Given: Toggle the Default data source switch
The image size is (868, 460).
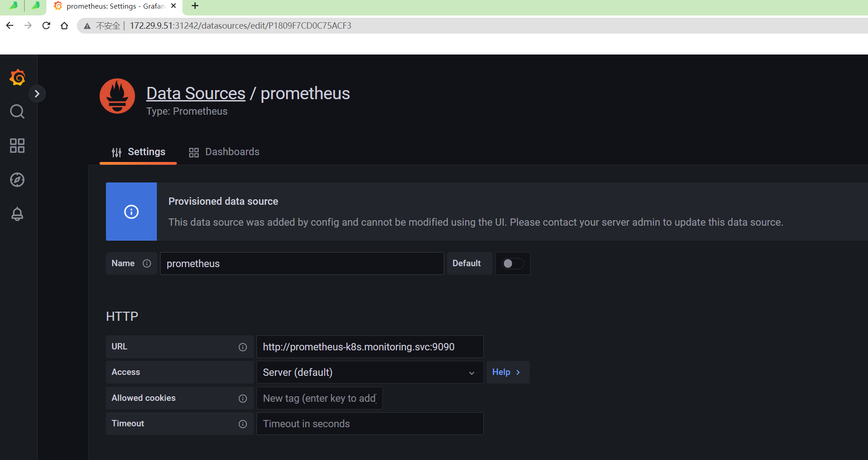Looking at the screenshot, I should click(x=512, y=263).
